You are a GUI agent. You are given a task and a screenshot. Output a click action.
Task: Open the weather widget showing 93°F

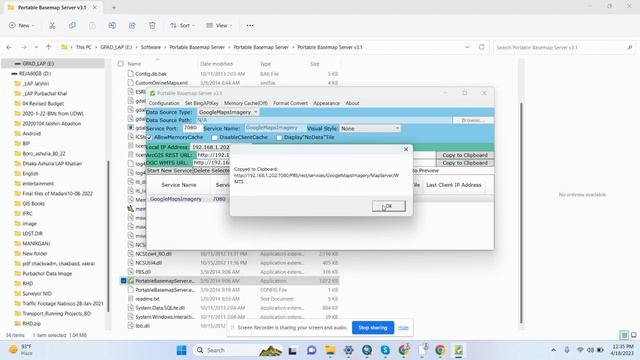point(20,350)
